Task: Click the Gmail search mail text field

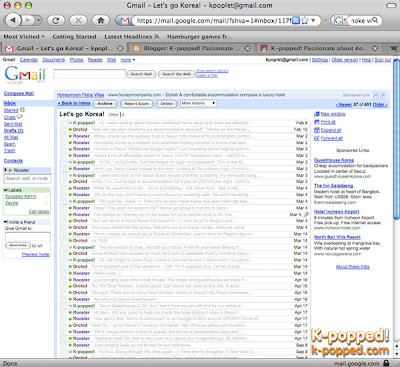Action: pos(89,74)
